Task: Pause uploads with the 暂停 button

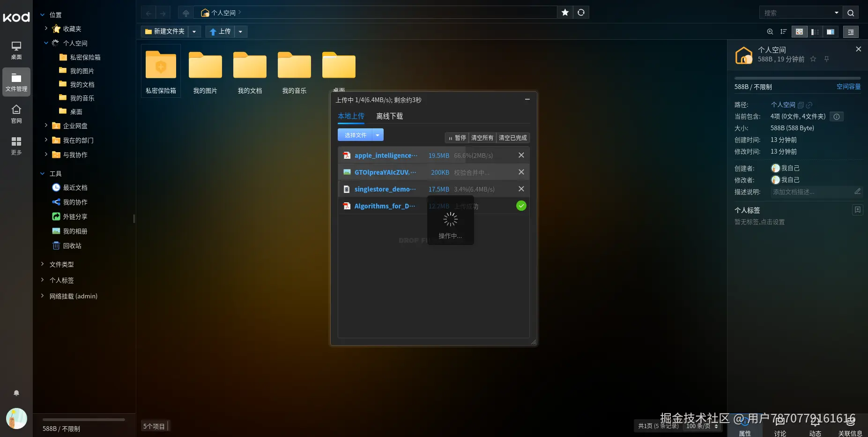Action: click(457, 138)
